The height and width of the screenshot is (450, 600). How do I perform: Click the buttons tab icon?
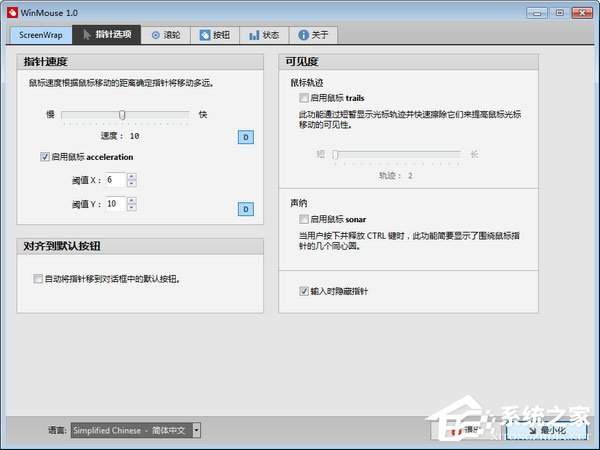point(205,34)
